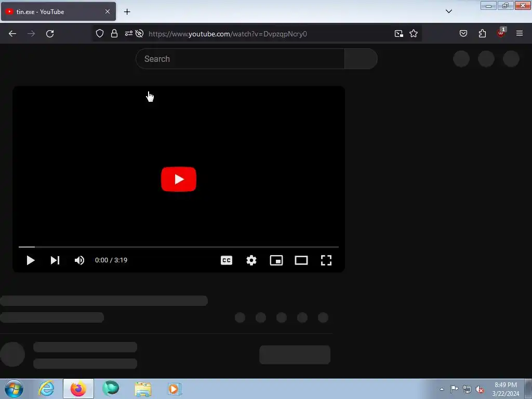Enable miniplayer mode
Image resolution: width=532 pixels, height=399 pixels.
click(276, 260)
